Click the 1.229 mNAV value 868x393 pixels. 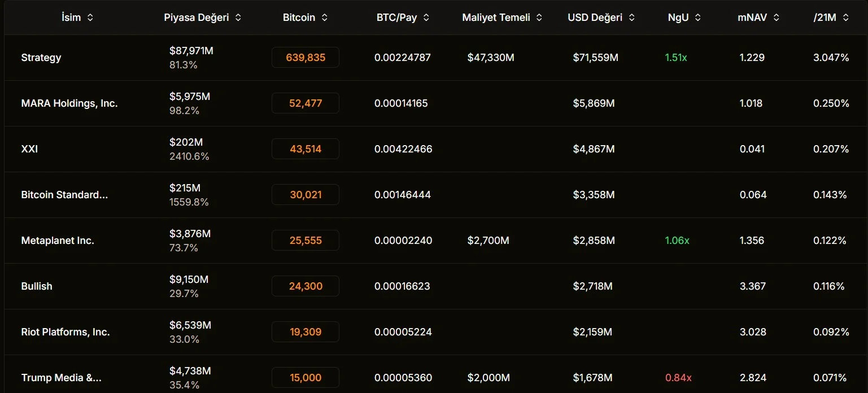[752, 58]
